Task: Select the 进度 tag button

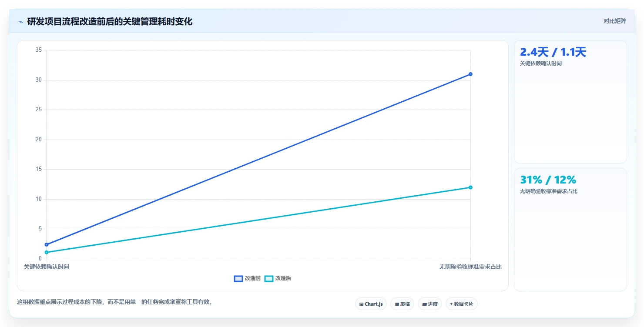Action: 430,304
